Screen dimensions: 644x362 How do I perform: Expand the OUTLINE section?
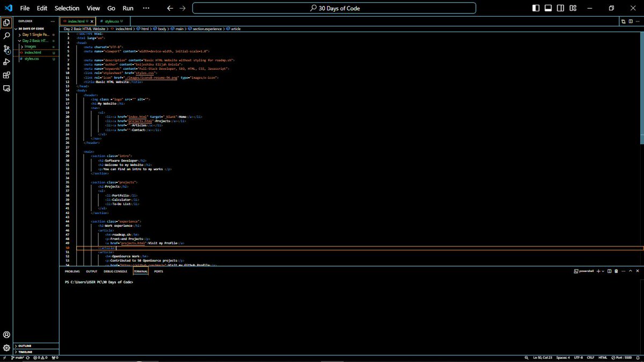tap(36, 346)
